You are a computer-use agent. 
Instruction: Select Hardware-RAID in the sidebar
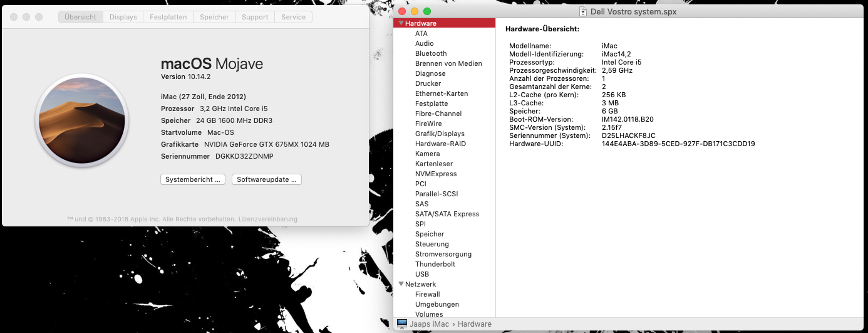tap(445, 144)
